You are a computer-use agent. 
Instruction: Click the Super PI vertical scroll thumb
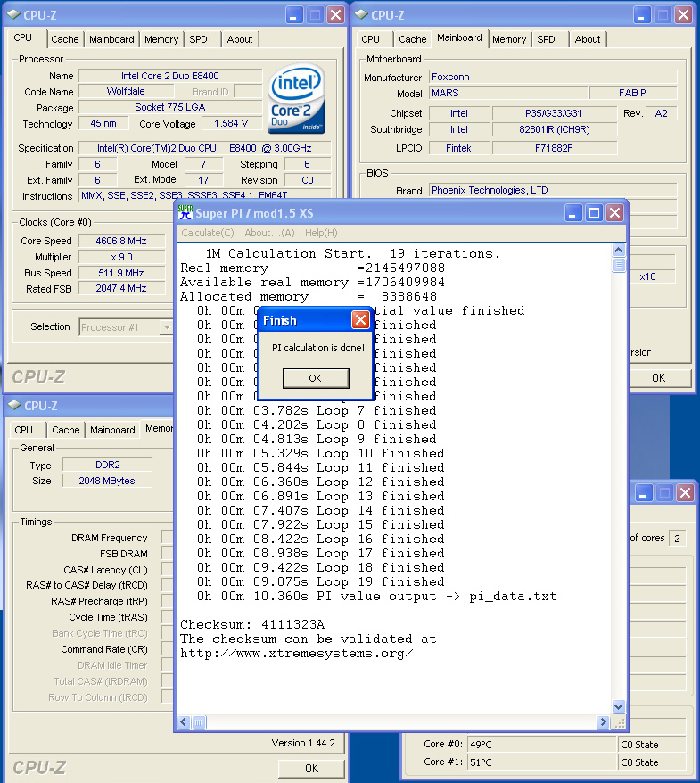619,265
